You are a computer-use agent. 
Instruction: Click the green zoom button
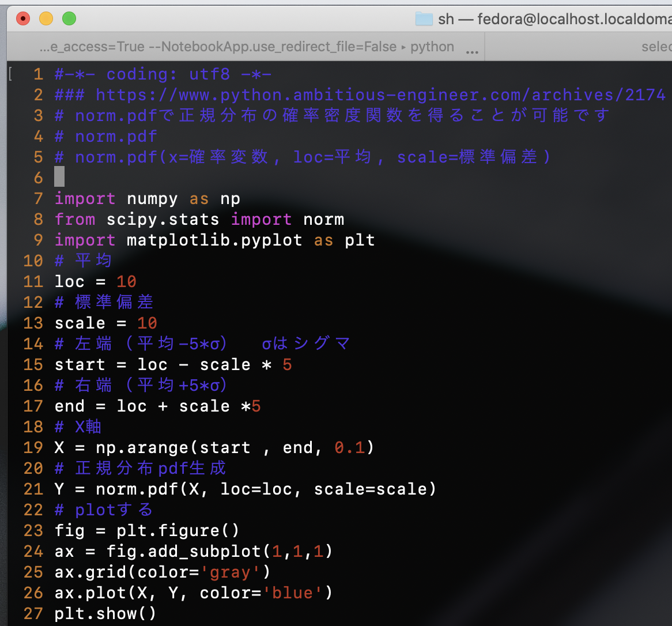tap(69, 18)
